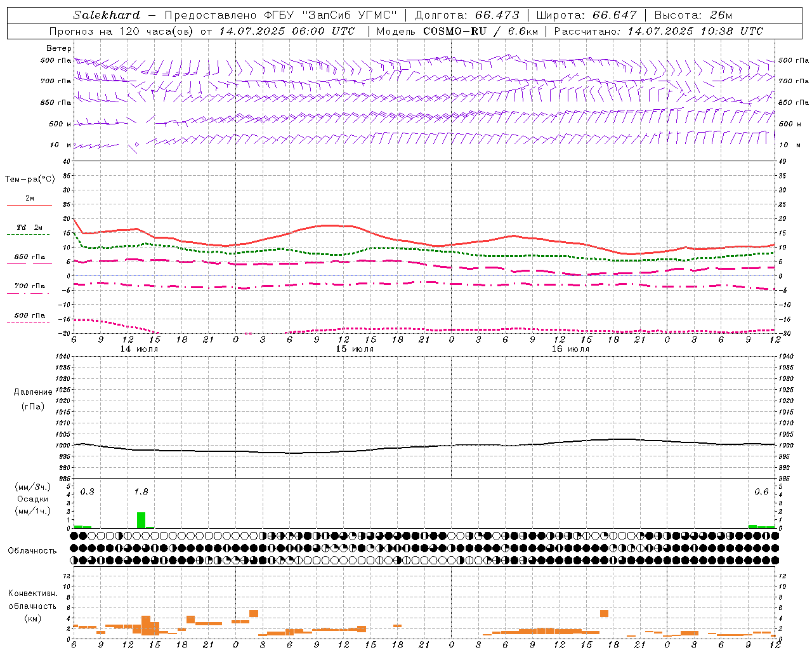Click the "Рассчитано: 14.07.2025 10:38 UTC" text

[x=658, y=31]
